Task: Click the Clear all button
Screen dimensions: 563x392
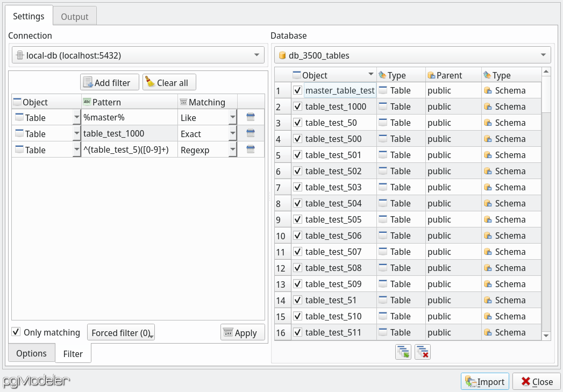Action: point(169,82)
